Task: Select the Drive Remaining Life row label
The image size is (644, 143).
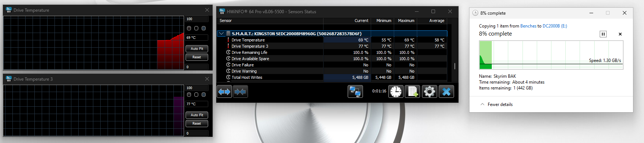Action: point(249,52)
